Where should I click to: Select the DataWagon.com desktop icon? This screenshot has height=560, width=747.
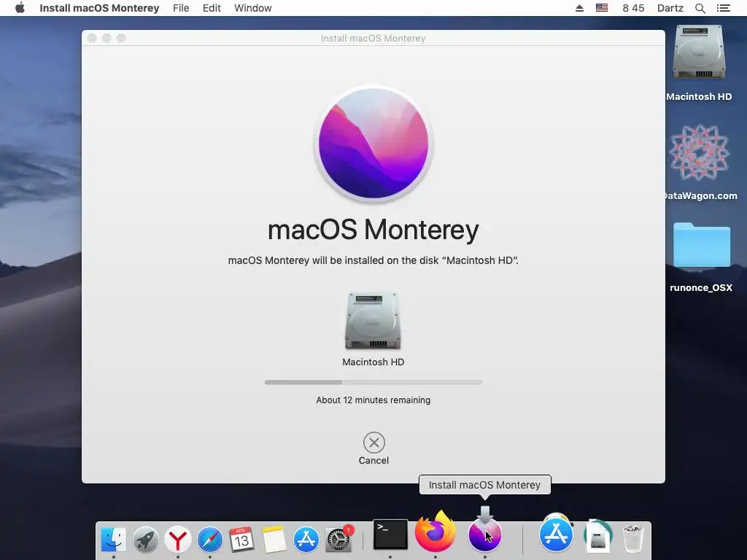point(699,152)
